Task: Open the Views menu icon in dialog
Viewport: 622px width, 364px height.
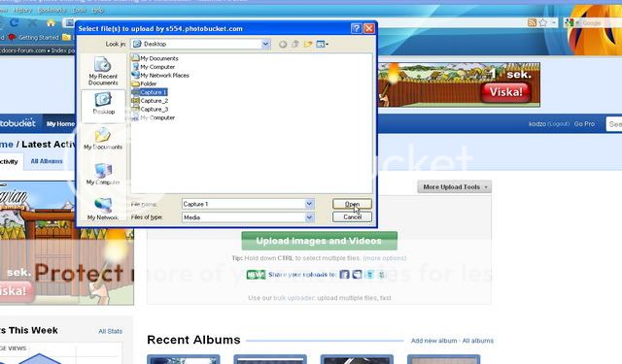Action: [x=322, y=44]
